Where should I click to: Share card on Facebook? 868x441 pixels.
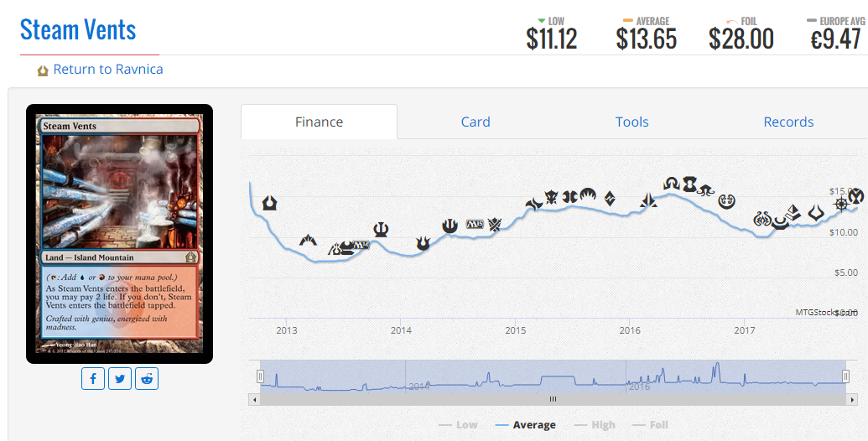[93, 378]
